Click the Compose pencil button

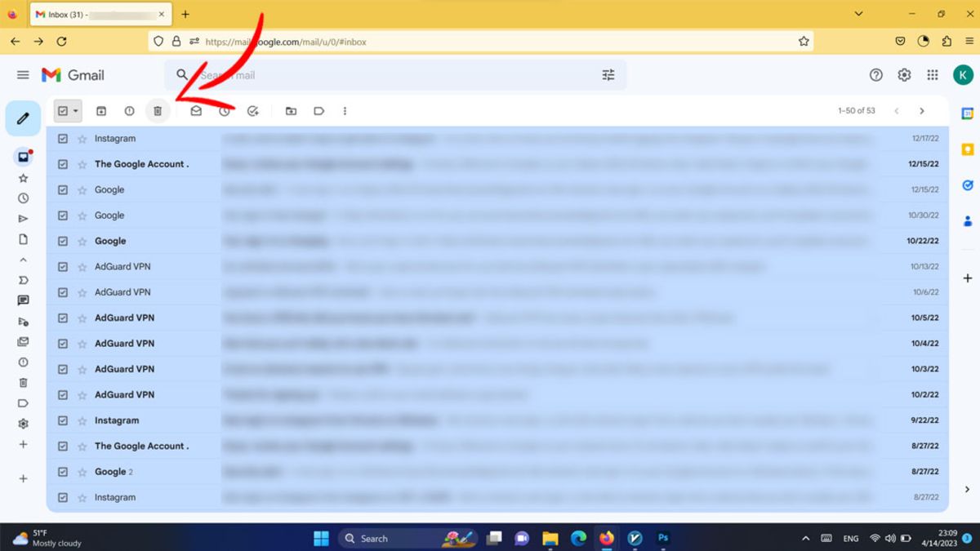pyautogui.click(x=23, y=119)
